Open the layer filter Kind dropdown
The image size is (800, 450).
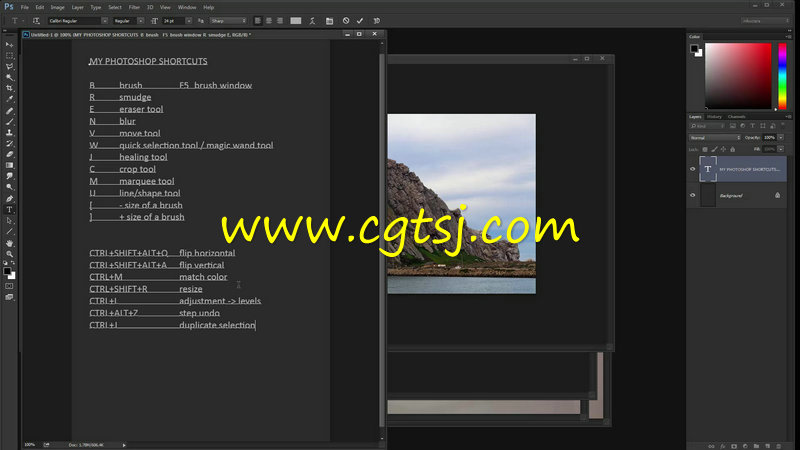pyautogui.click(x=707, y=126)
